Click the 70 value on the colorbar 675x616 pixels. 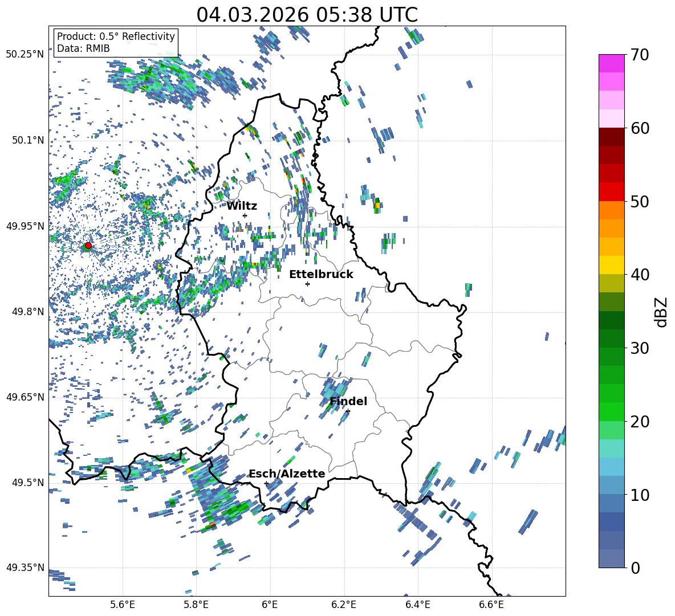pos(640,55)
